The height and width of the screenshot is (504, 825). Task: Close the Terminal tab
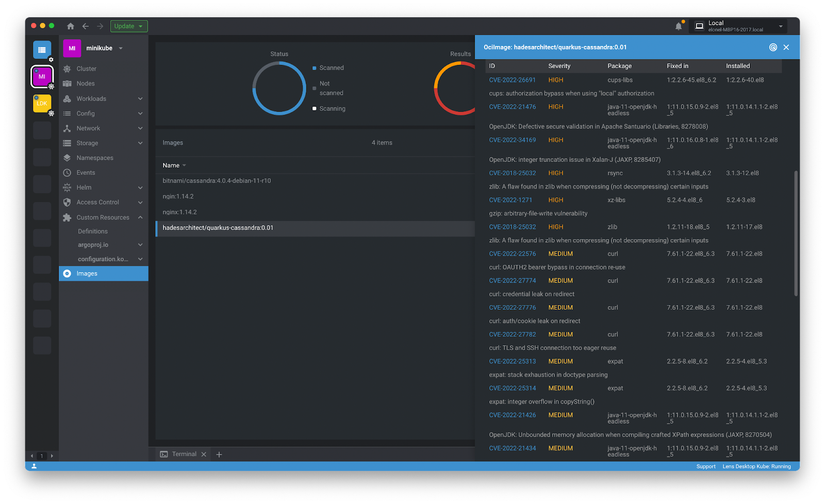(x=204, y=455)
